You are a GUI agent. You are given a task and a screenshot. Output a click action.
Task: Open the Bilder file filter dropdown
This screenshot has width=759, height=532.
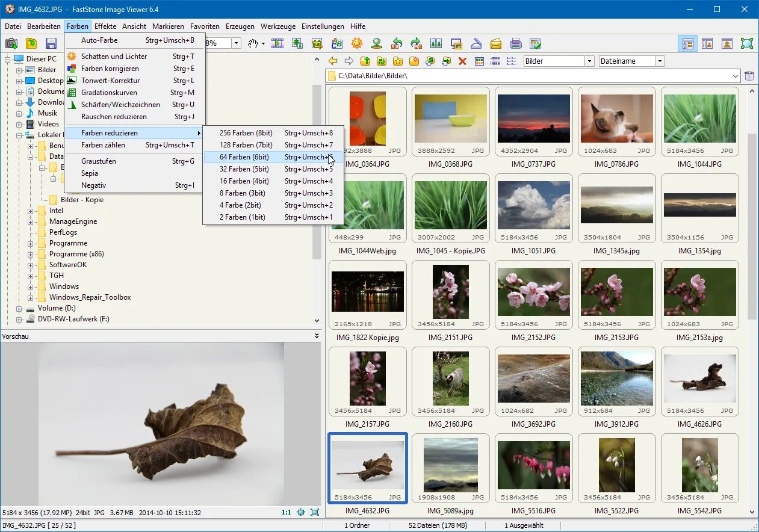point(589,61)
